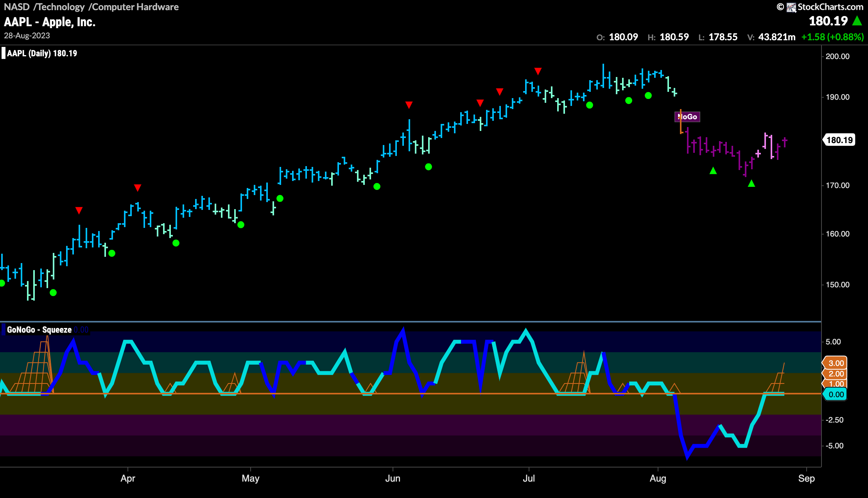868x498 pixels.
Task: Click the 170.00 price axis label
Action: coord(838,185)
